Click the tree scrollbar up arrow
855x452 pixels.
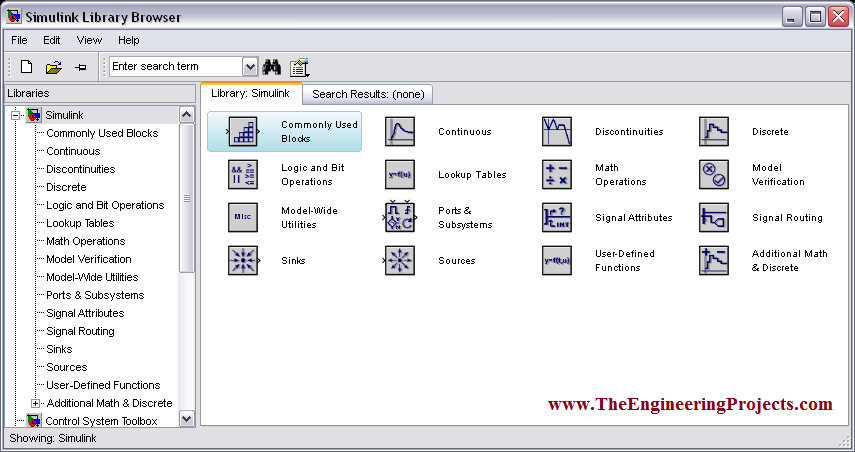point(186,114)
